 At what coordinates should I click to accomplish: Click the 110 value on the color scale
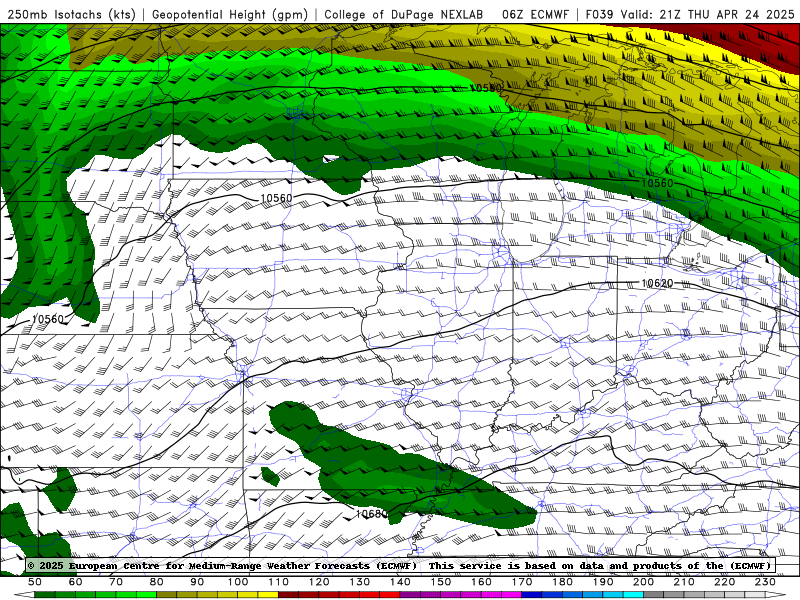pos(279,582)
